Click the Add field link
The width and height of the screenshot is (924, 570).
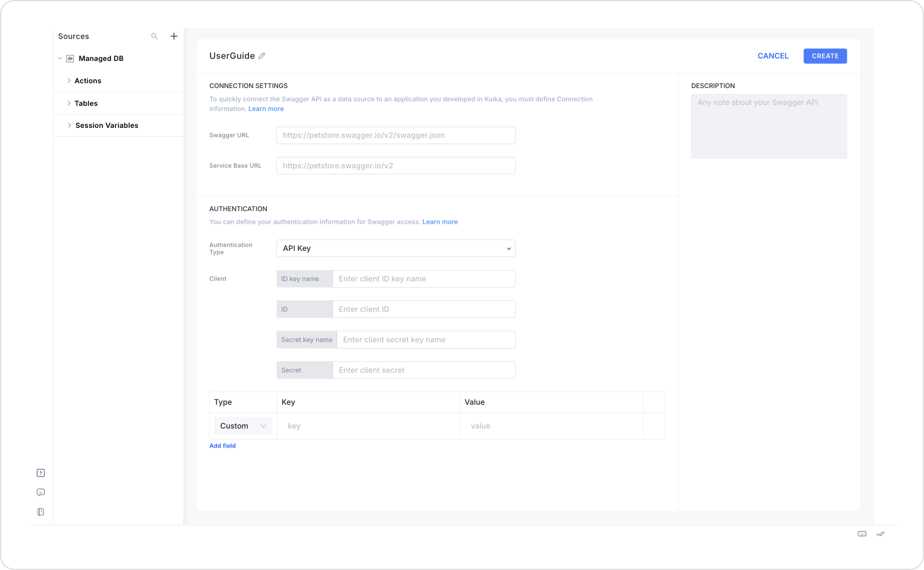pos(223,446)
